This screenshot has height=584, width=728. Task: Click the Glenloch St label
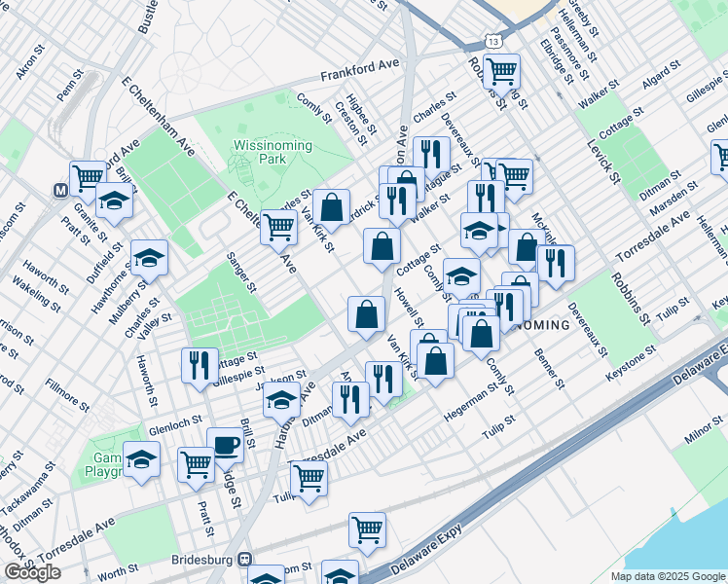[x=175, y=425]
